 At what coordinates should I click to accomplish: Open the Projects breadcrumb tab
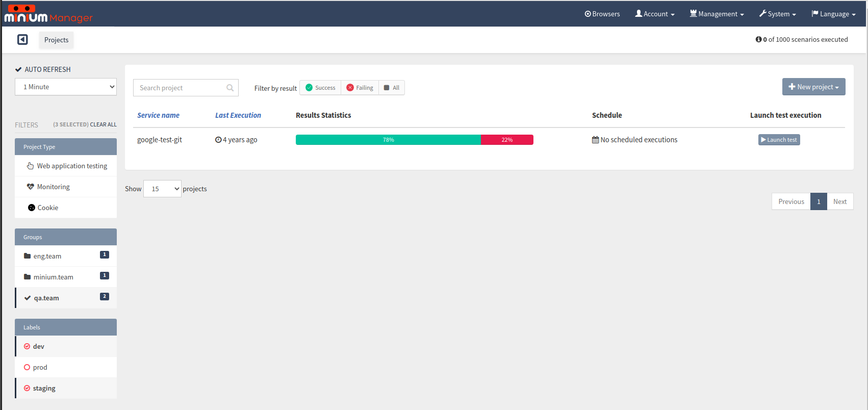[56, 40]
